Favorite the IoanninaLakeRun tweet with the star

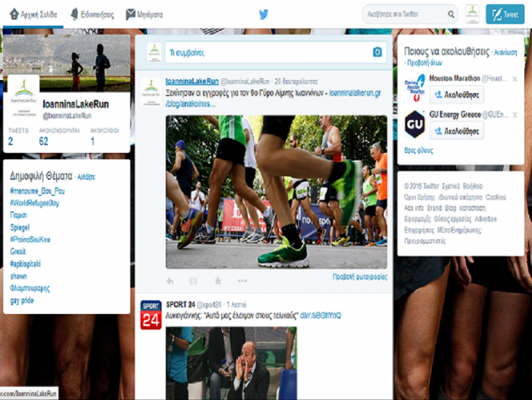tap(217, 281)
